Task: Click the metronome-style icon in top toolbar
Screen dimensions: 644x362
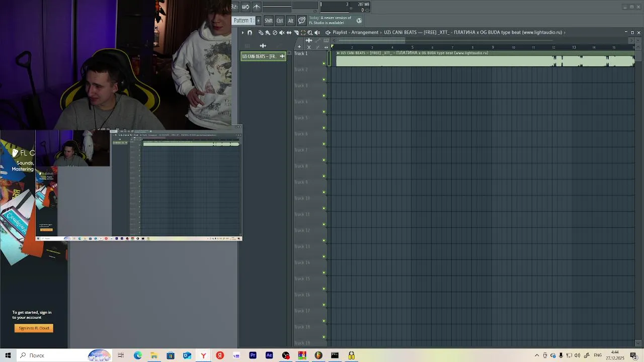Action: (257, 7)
